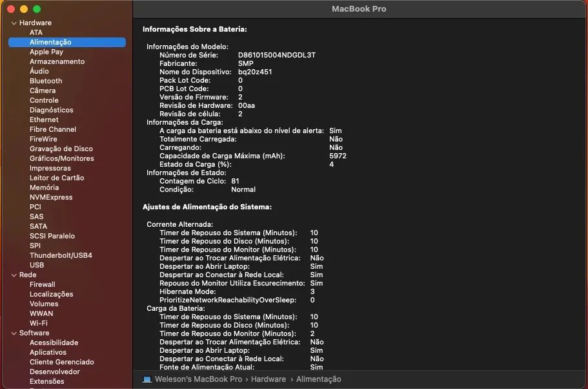Select Bluetooth in the sidebar
Viewport: 588px width, 389px height.
[x=46, y=81]
